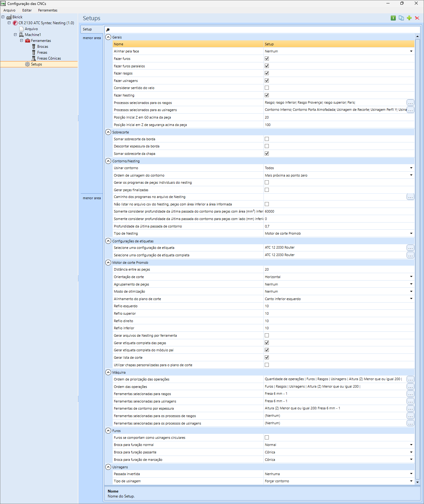The width and height of the screenshot is (424, 504).
Task: Open the Ferramentas de contorno por espessura browse button
Action: pos(410,408)
